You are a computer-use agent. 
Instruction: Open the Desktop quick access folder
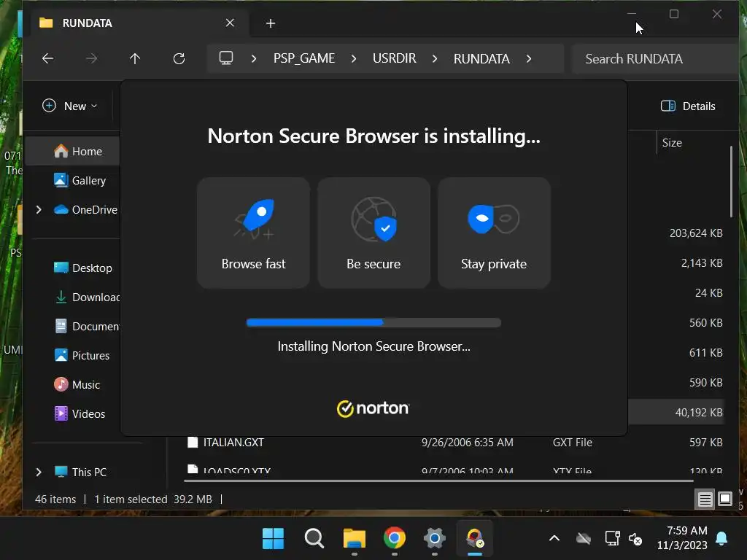click(83, 268)
